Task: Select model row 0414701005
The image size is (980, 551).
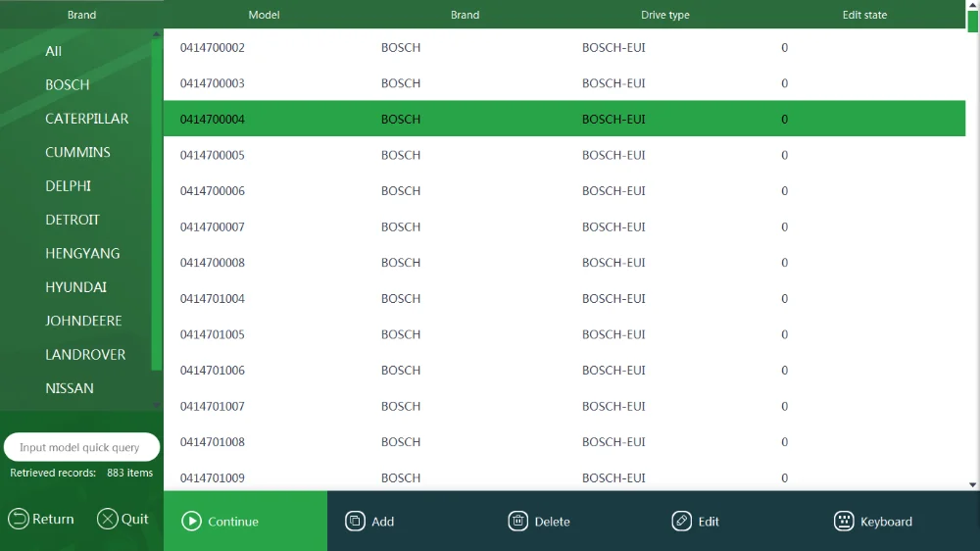Action: (564, 334)
